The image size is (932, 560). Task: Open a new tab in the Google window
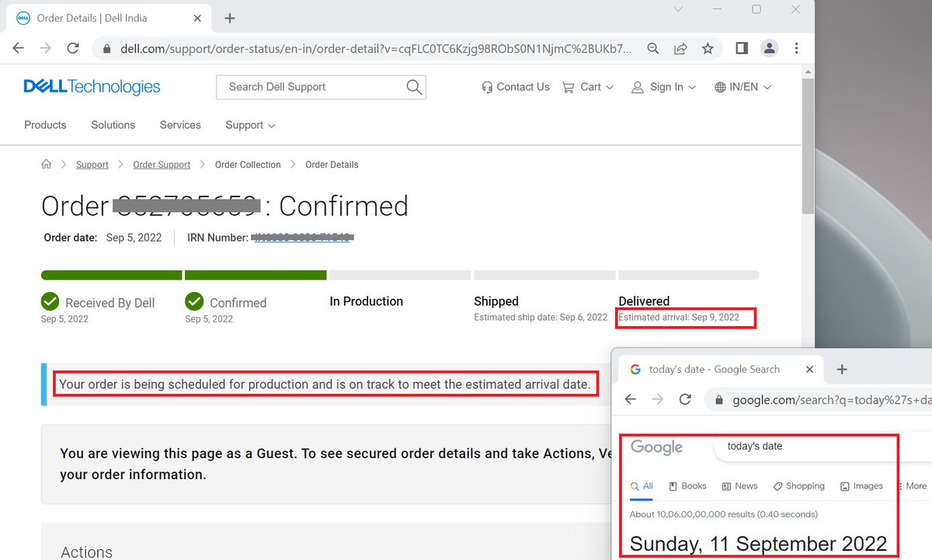(841, 370)
